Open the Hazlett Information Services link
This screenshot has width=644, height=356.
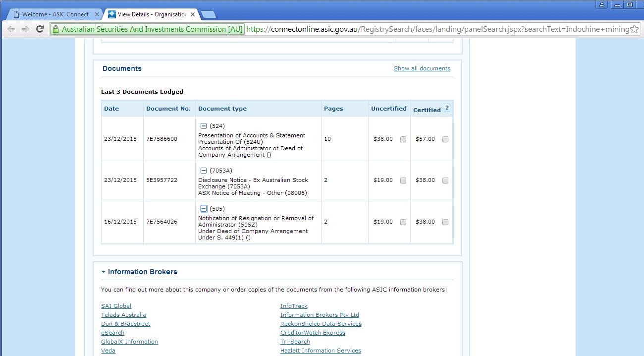[321, 351]
